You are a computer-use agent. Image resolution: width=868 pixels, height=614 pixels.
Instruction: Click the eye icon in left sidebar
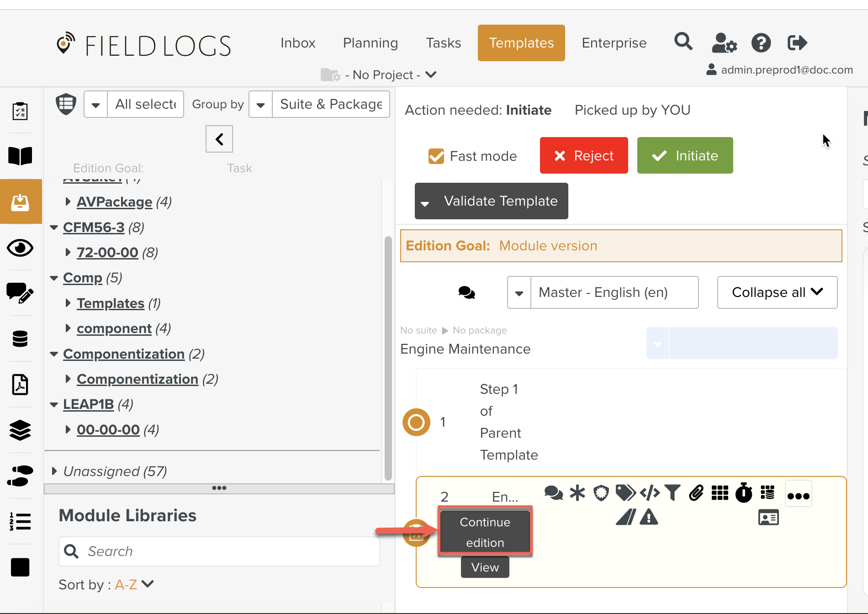tap(20, 248)
